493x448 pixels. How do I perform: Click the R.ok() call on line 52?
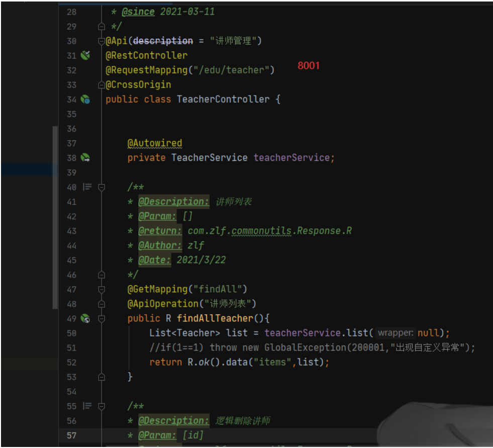tap(204, 363)
